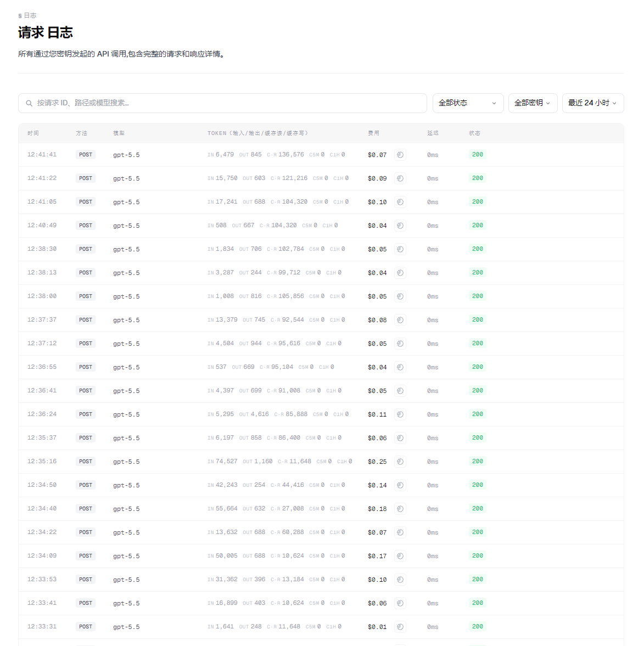Click the $0.14 cost cell
644x646 pixels.
(x=377, y=485)
